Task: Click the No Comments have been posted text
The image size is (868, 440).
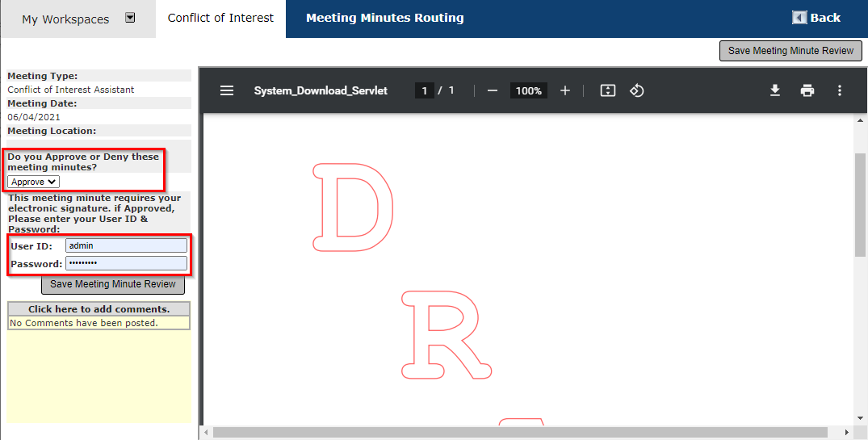Action: tap(84, 323)
